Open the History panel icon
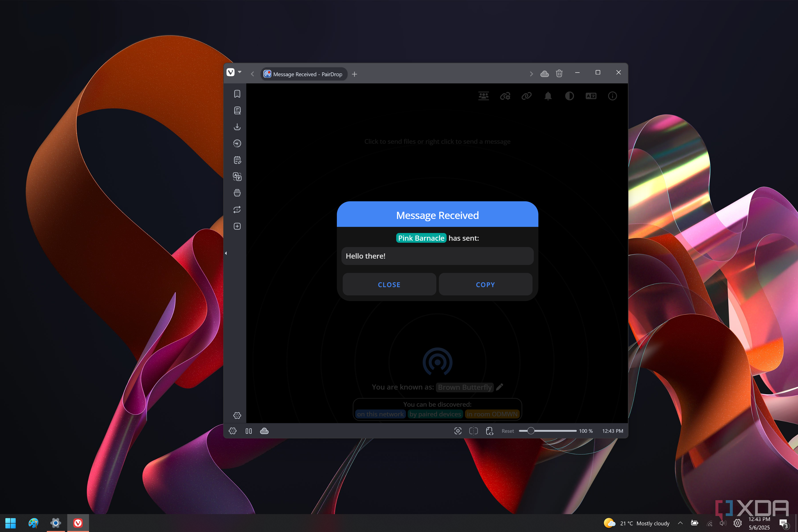Screen dimensions: 798x532 click(x=237, y=143)
